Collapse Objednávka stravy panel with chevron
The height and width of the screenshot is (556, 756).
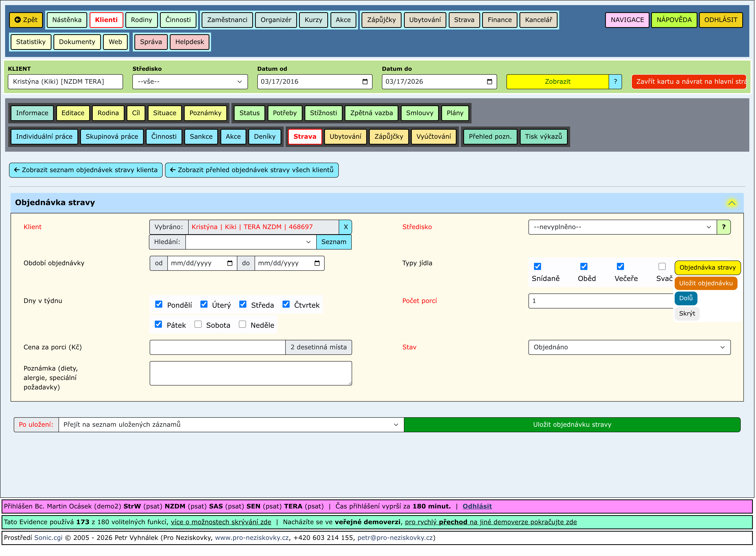pyautogui.click(x=732, y=203)
